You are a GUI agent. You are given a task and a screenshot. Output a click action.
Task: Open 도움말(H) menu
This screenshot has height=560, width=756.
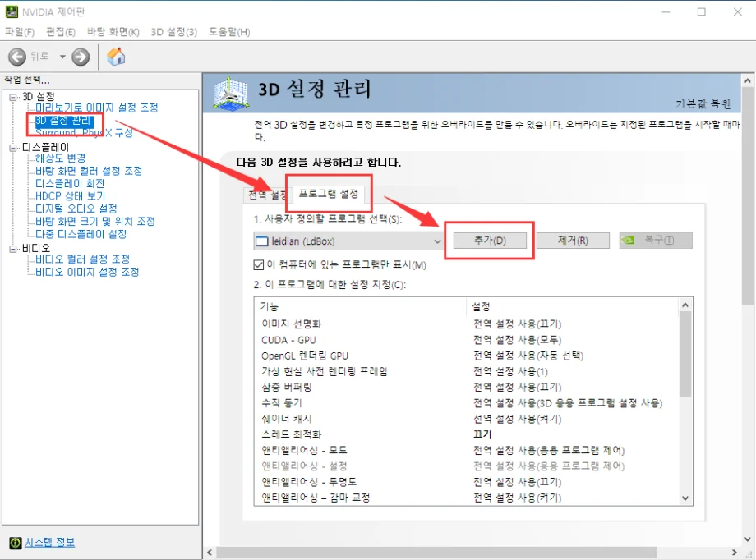coord(229,32)
